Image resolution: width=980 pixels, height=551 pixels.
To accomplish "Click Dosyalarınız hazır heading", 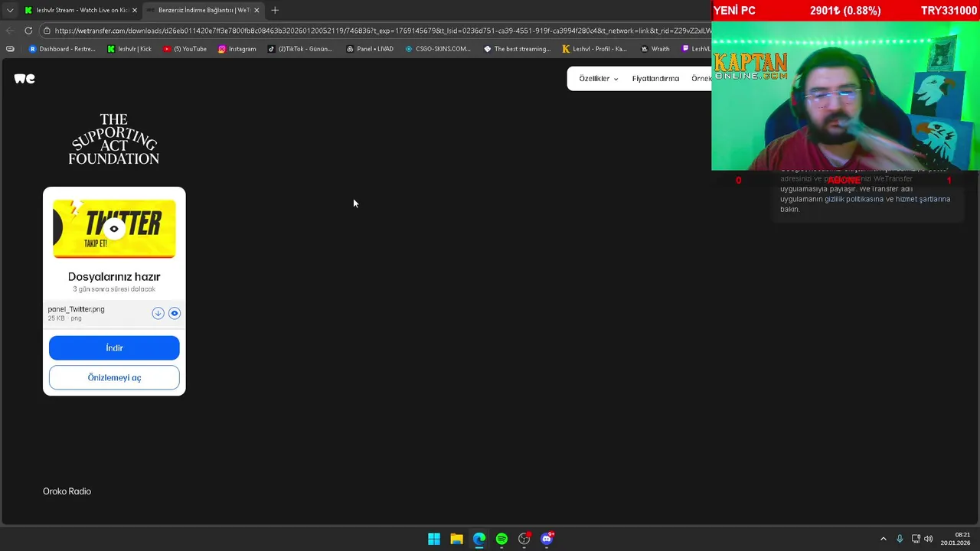I will coord(114,276).
